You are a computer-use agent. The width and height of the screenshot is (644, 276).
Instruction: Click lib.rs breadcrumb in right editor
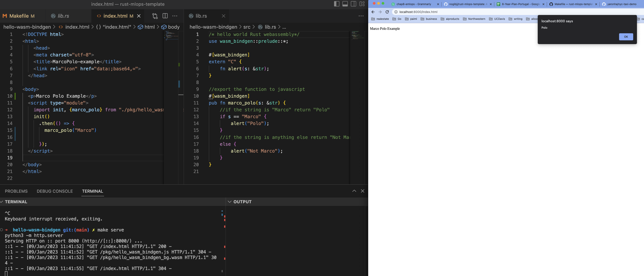tap(267, 27)
